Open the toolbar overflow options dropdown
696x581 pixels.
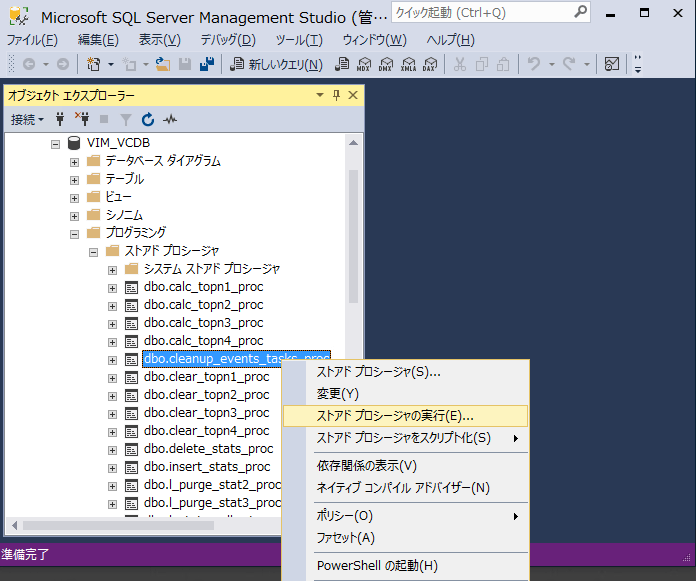coord(638,64)
